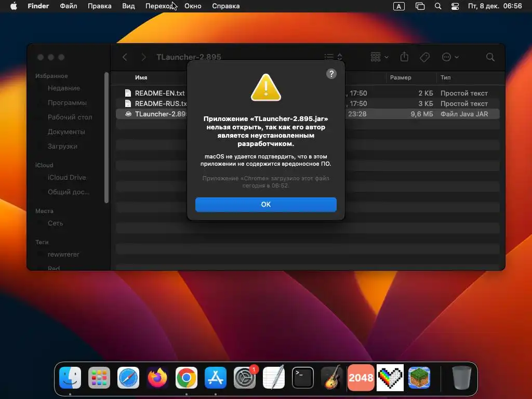Open TextEdit from the Dock
Image resolution: width=532 pixels, height=399 pixels.
pos(274,378)
